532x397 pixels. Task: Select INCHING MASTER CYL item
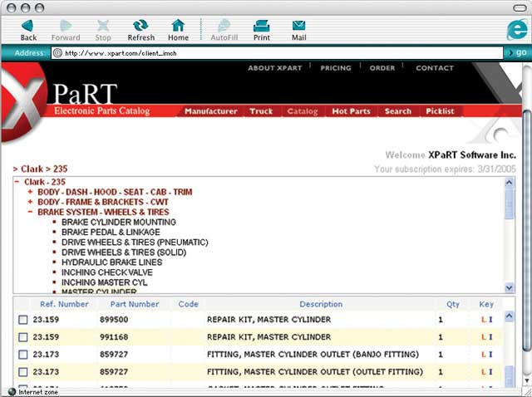pyautogui.click(x=104, y=282)
